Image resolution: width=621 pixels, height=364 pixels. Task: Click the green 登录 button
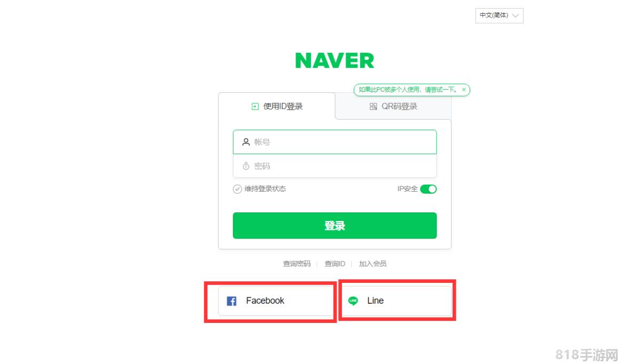point(335,226)
